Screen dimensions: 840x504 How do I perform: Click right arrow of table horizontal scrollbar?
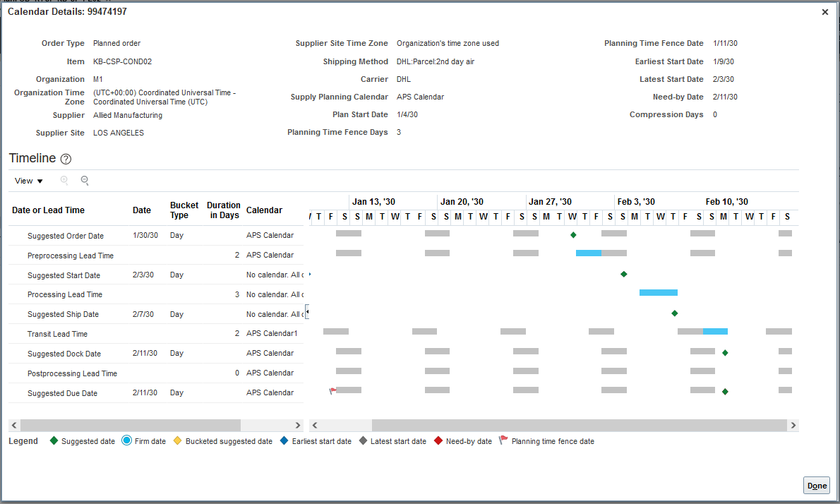coord(298,425)
